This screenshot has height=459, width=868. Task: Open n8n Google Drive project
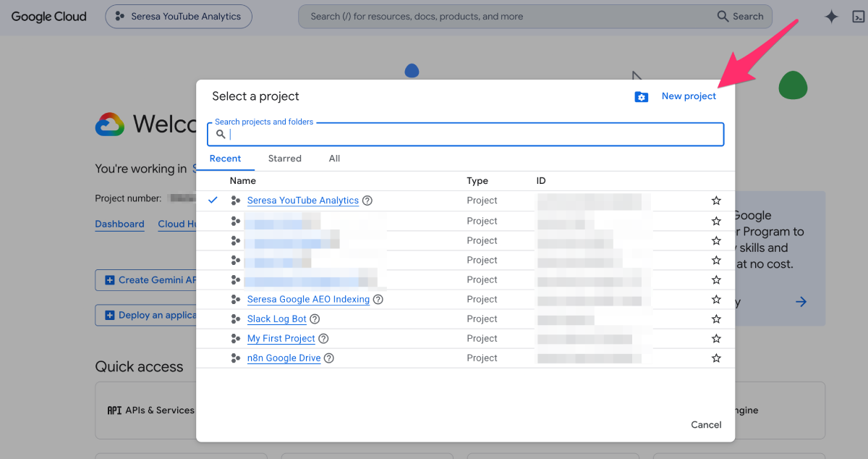coord(284,358)
